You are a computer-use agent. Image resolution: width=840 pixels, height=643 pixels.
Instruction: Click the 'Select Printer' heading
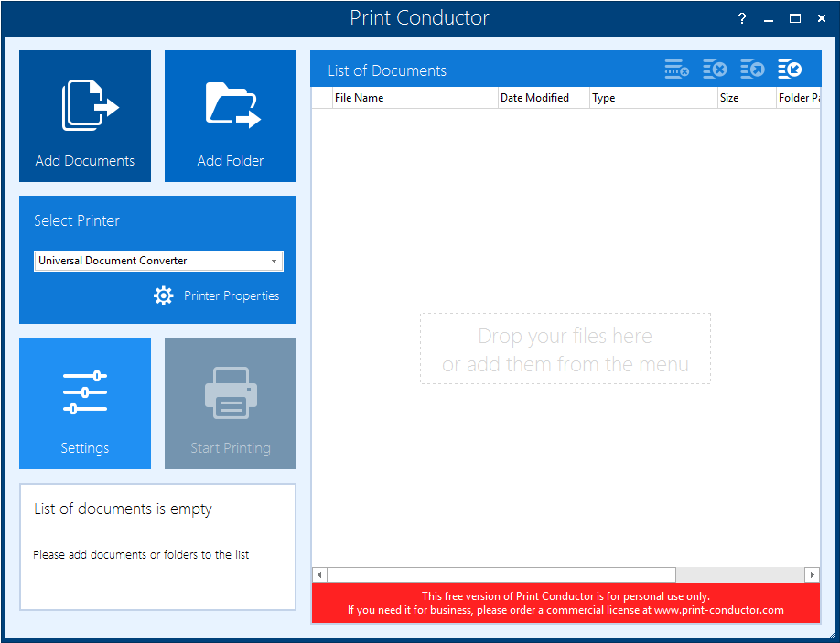point(77,220)
